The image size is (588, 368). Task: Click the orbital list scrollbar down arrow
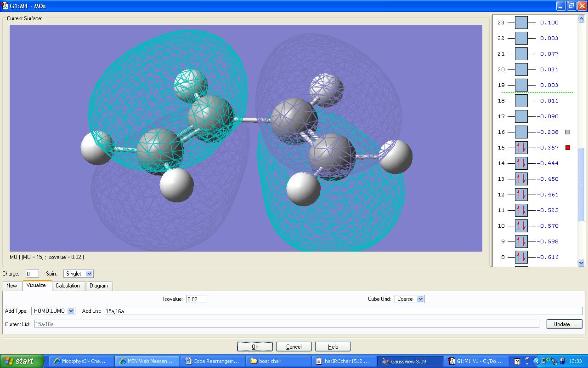pos(582,263)
